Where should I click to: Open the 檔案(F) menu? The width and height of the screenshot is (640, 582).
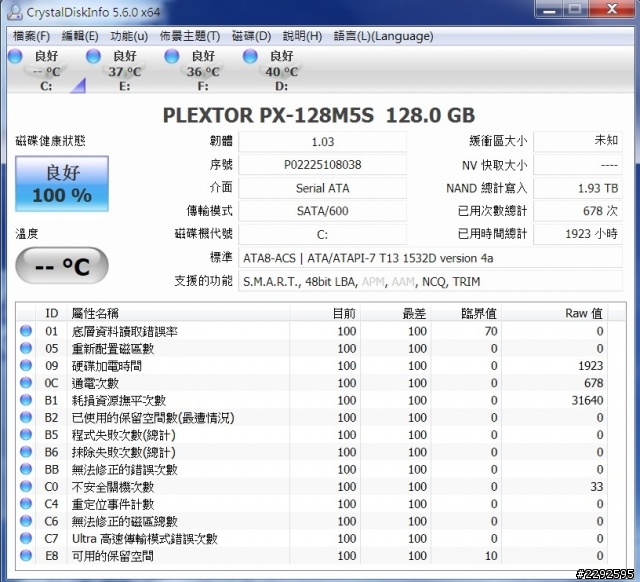click(31, 36)
